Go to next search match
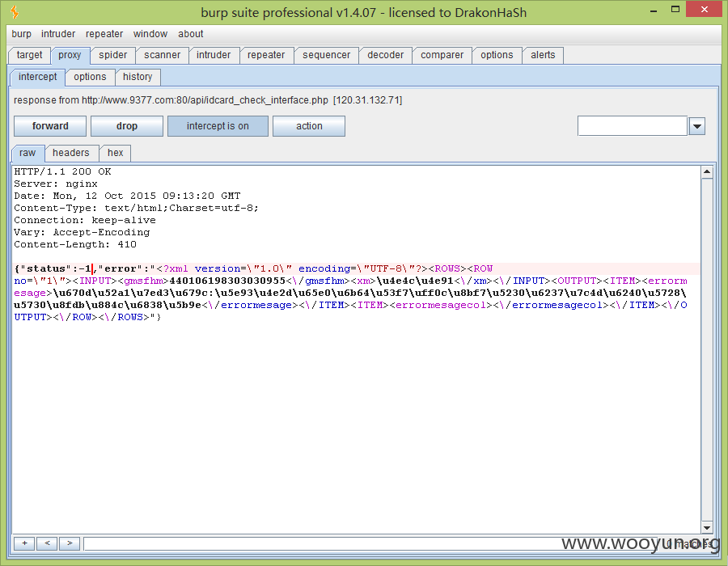The width and height of the screenshot is (728, 566). (70, 543)
